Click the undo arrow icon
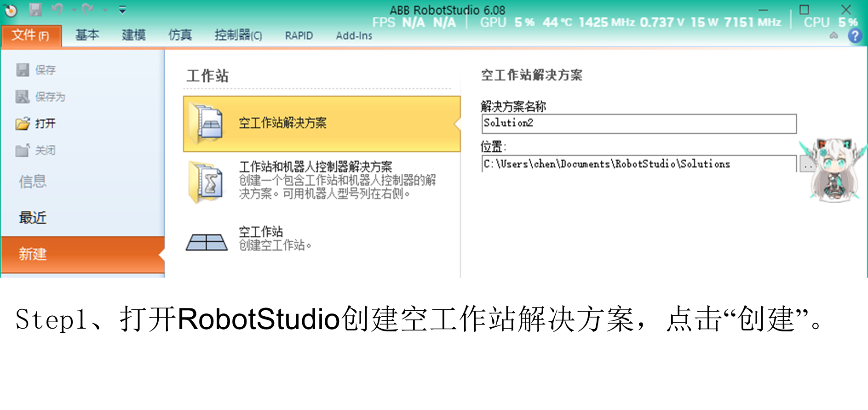Viewport: 868px width, 410px height. coord(57,9)
